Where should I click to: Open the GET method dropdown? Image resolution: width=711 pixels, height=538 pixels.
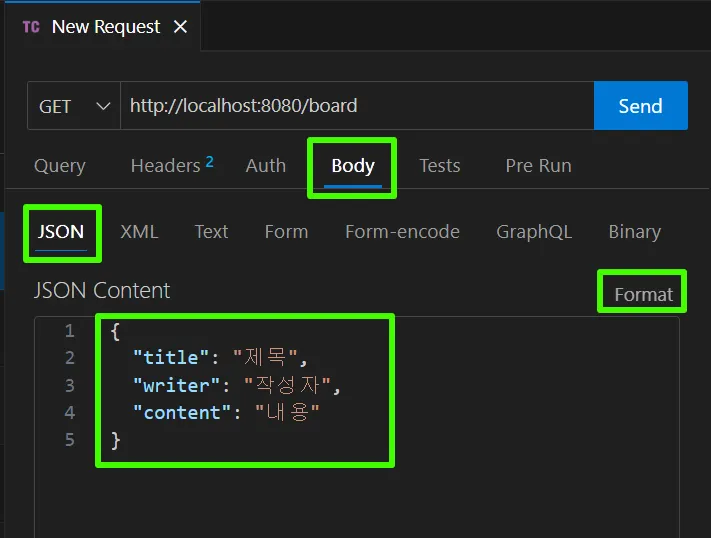(x=74, y=106)
